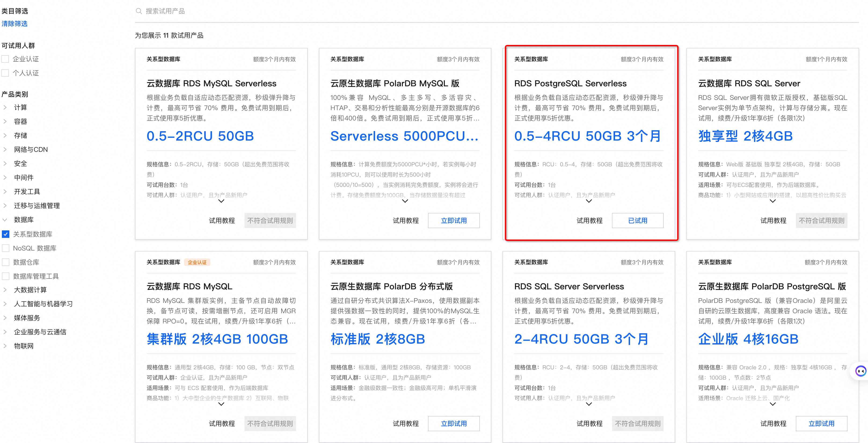Open the chat assistant robot icon
868x443 pixels.
(861, 371)
